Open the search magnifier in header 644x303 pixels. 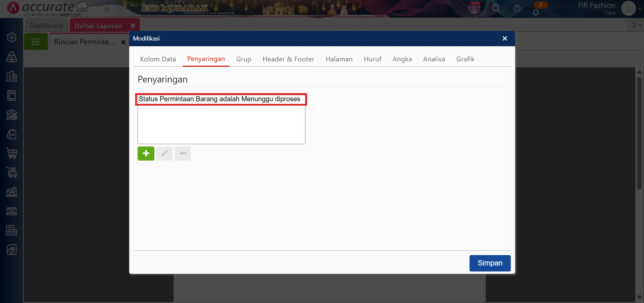(496, 8)
